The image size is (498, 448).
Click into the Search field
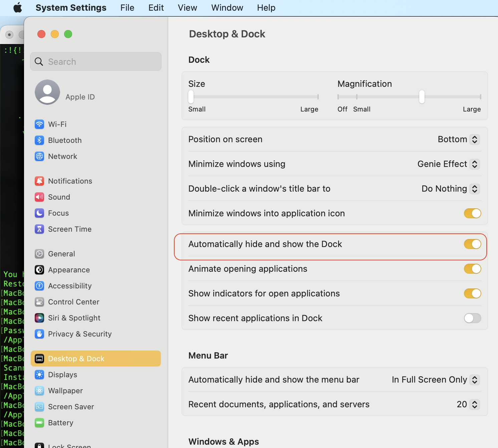coord(95,61)
